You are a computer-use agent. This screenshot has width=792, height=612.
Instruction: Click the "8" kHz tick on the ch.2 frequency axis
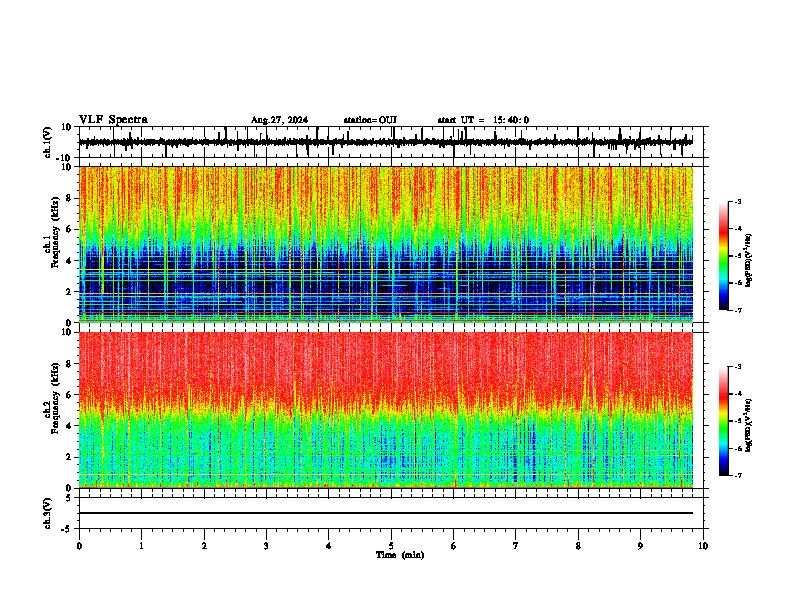69,364
